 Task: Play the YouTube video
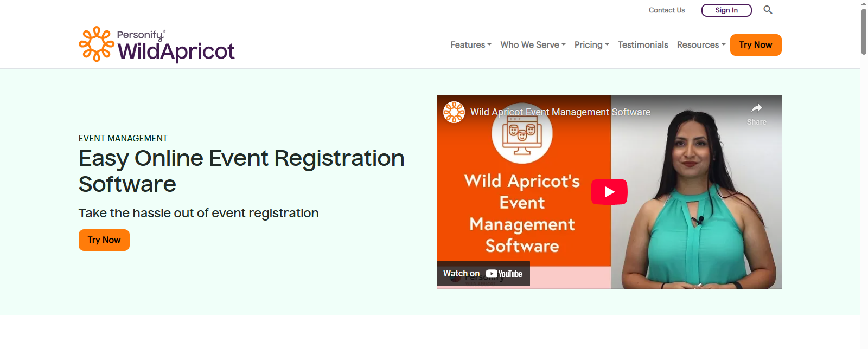pyautogui.click(x=609, y=192)
